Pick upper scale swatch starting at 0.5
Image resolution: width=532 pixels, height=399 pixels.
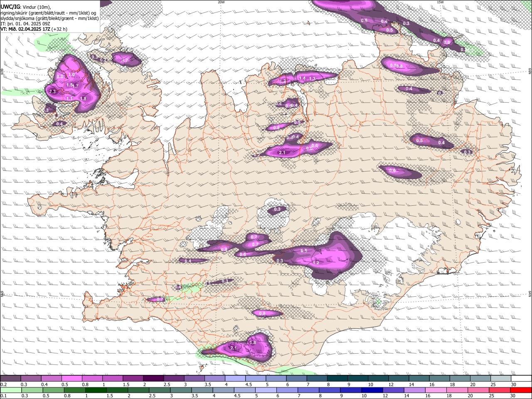click(71, 378)
